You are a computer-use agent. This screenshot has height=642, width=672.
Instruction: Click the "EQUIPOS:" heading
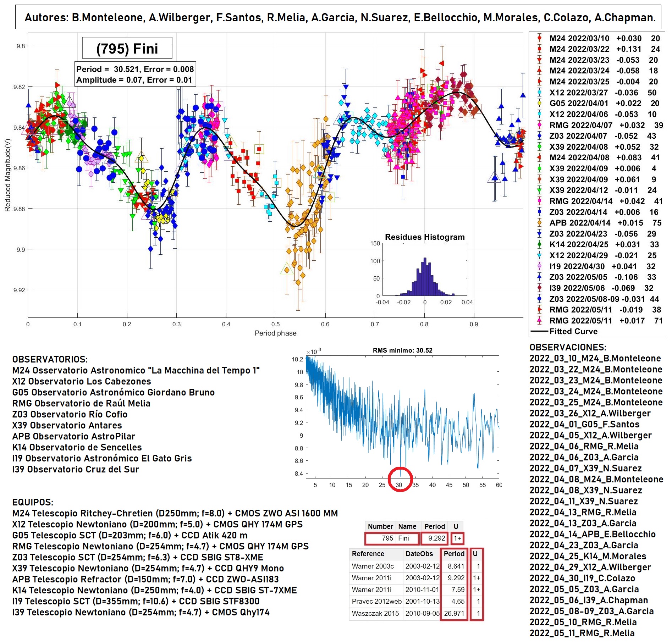coord(33,502)
